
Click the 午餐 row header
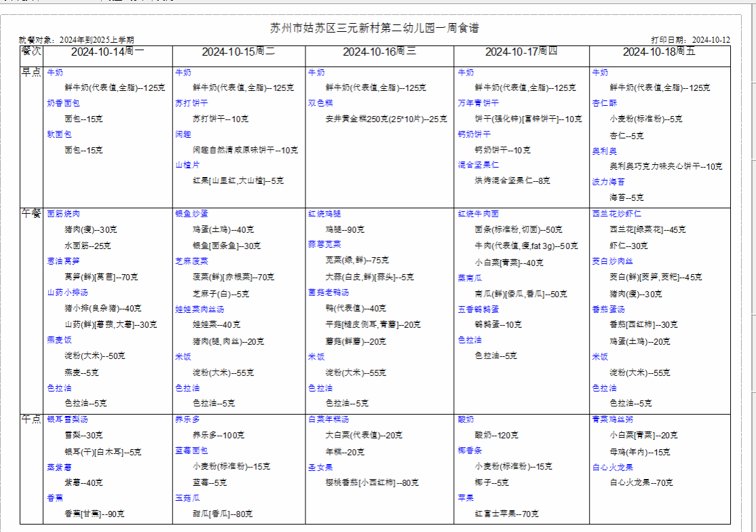point(31,214)
